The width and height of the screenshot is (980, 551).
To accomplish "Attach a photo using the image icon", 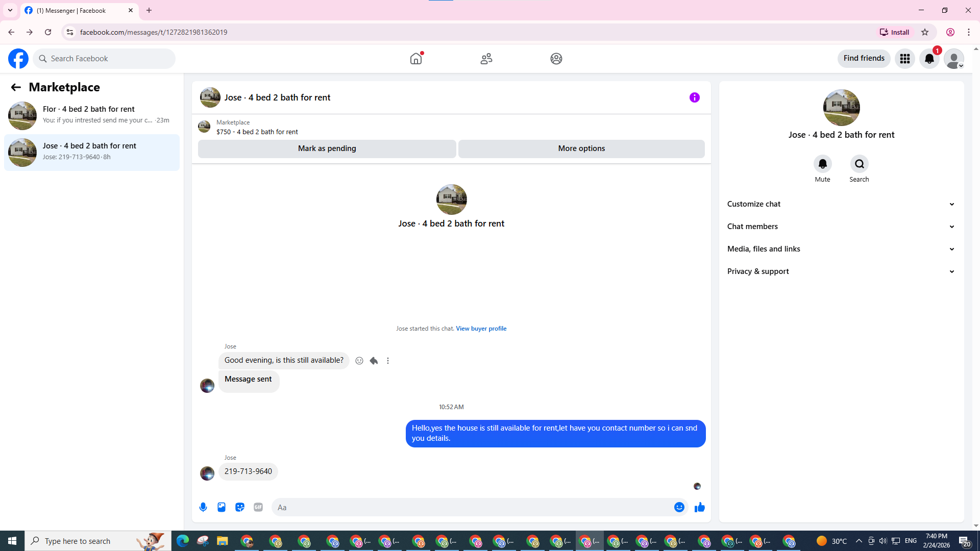I will (x=222, y=507).
